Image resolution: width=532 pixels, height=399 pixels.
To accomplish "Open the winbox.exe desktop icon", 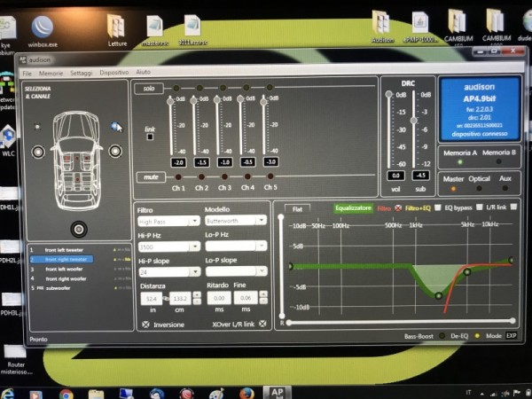I will [x=43, y=32].
